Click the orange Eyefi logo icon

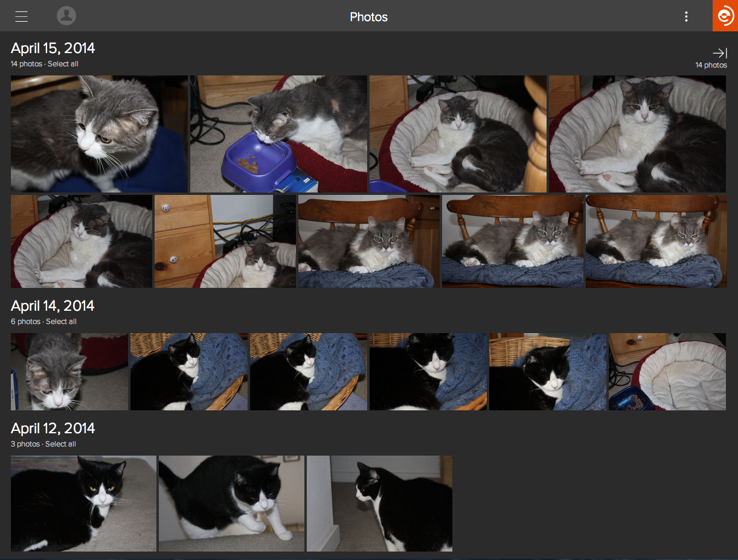pyautogui.click(x=725, y=16)
